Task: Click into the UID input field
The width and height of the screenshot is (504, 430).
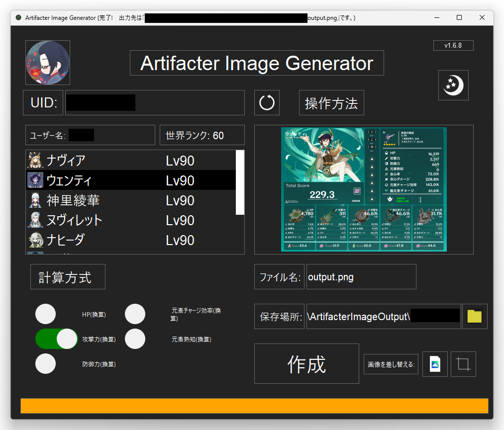Action: coord(155,103)
